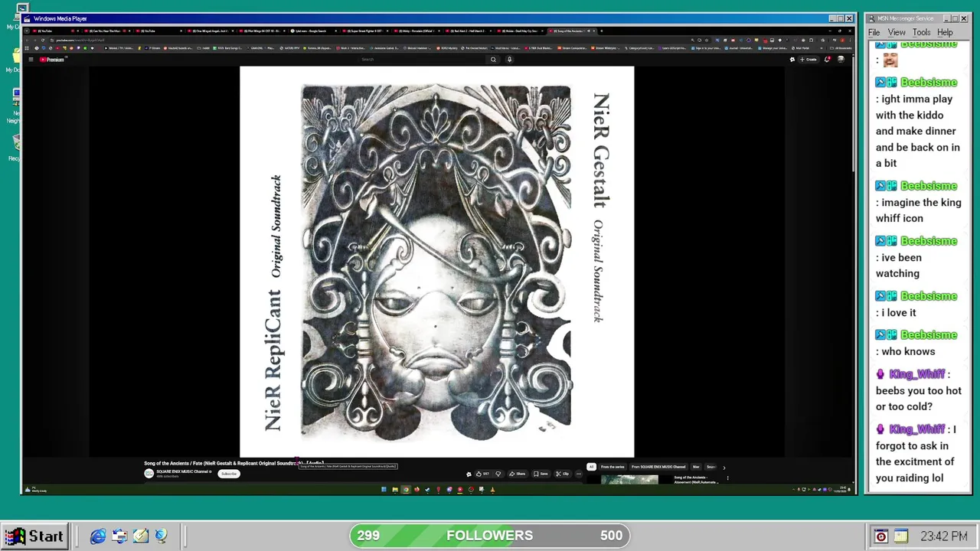Open YouTube notifications bell
This screenshot has height=551, width=980.
click(x=827, y=59)
